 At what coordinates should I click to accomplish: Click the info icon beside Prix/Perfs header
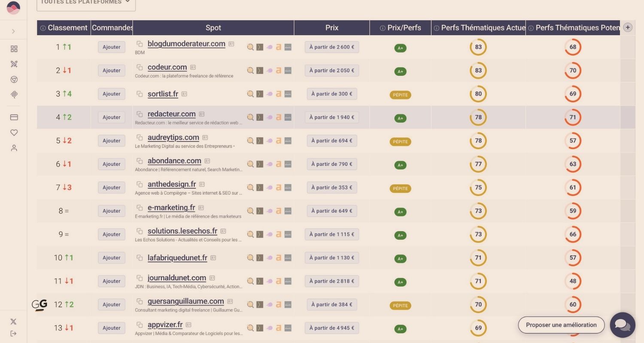(383, 28)
